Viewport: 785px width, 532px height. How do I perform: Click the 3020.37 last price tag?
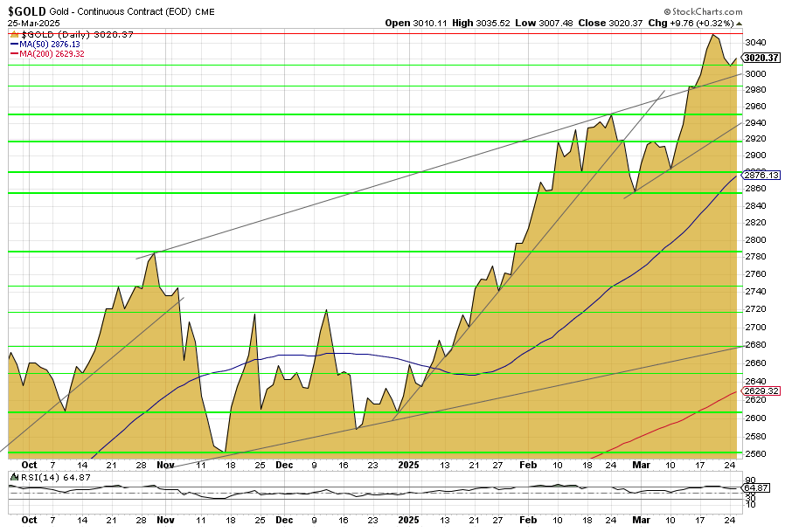point(762,58)
